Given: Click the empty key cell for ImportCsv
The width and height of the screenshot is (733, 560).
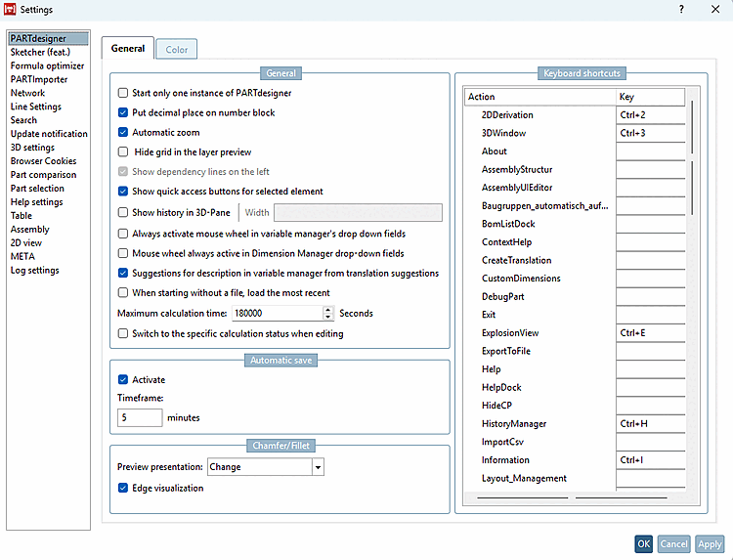Looking at the screenshot, I should 651,442.
